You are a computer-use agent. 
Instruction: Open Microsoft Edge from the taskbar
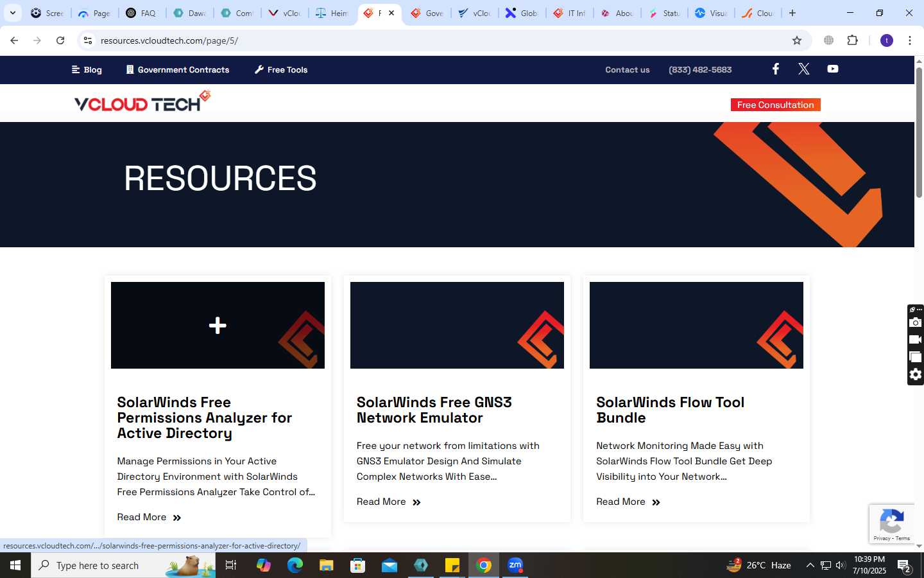coord(295,565)
